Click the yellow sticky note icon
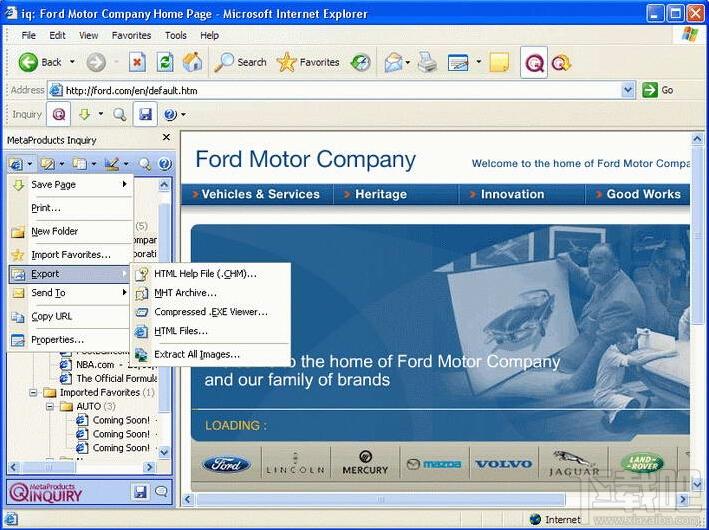This screenshot has width=709, height=530. coord(499,62)
